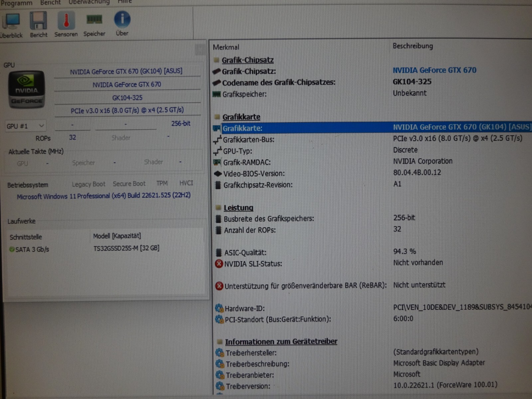Click the ASIC-Qualität icon
Screen dimensions: 532x399
point(219,253)
